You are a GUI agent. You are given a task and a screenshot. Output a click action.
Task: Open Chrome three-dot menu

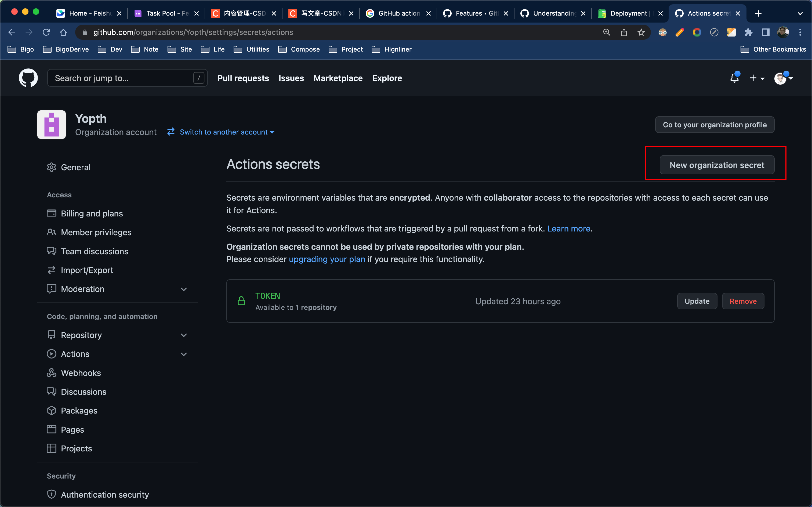pyautogui.click(x=800, y=32)
